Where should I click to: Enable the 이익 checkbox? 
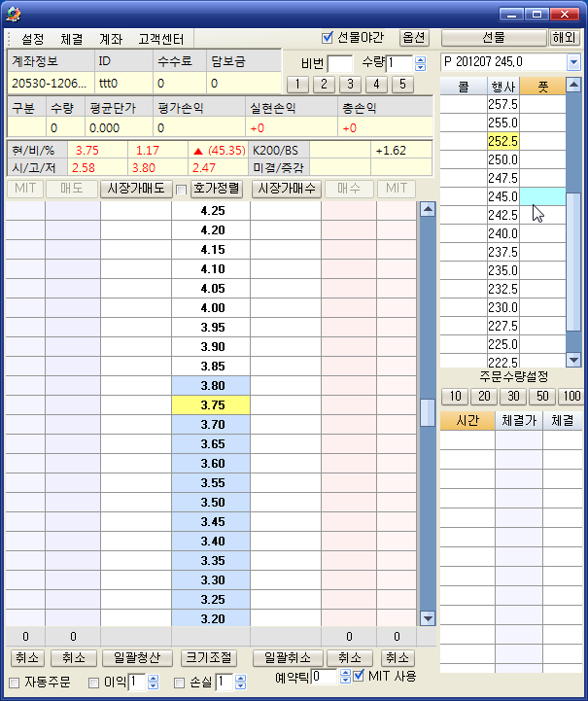pos(93,683)
